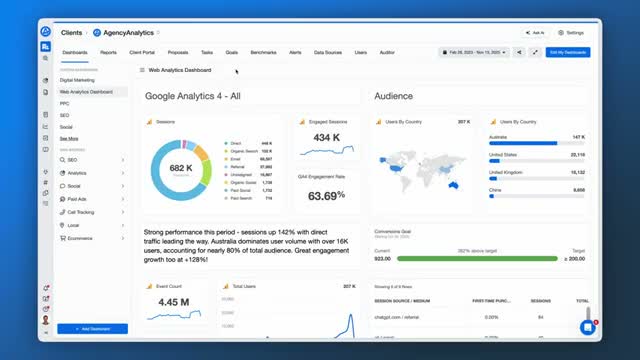Switch to the Reports tab
640x360 pixels.
[x=108, y=53]
